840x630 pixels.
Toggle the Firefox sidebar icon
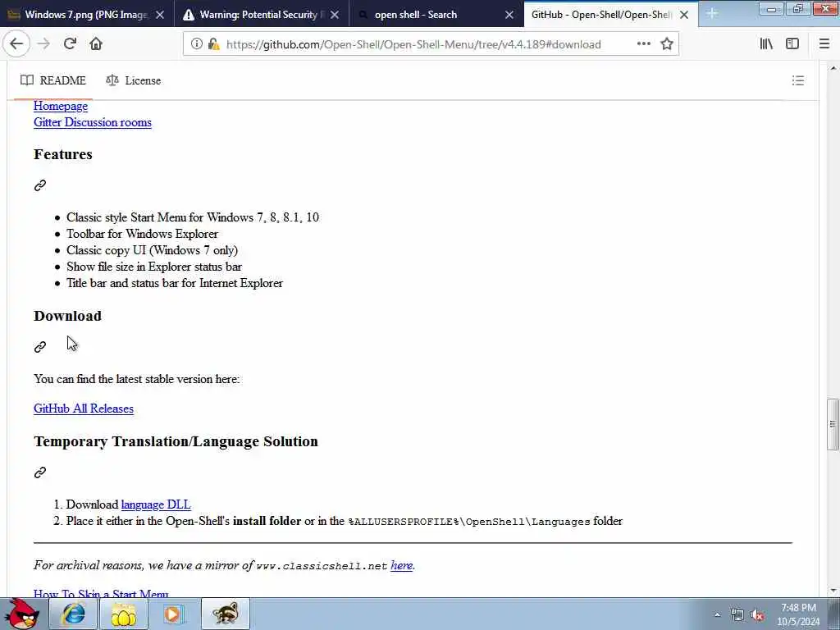pyautogui.click(x=792, y=44)
